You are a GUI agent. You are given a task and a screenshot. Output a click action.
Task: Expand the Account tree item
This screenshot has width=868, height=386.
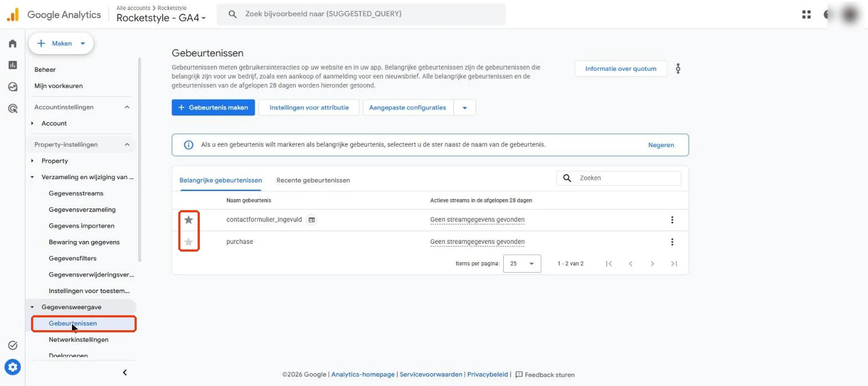pos(32,123)
